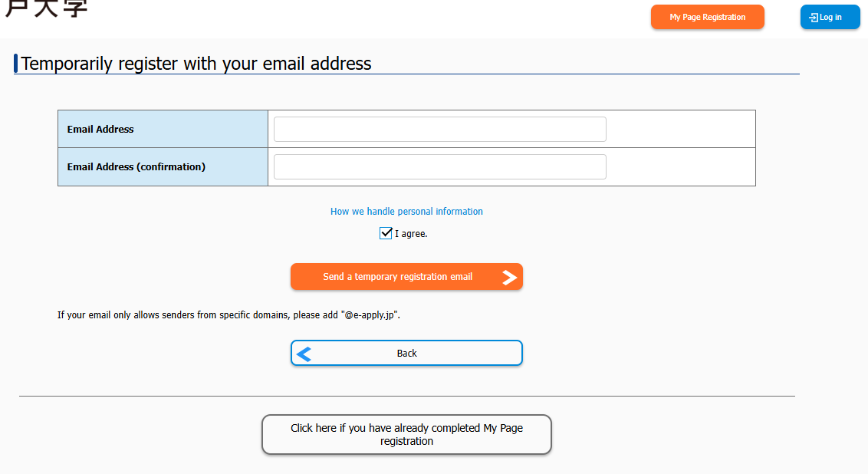Go back using the Back button

tap(406, 354)
